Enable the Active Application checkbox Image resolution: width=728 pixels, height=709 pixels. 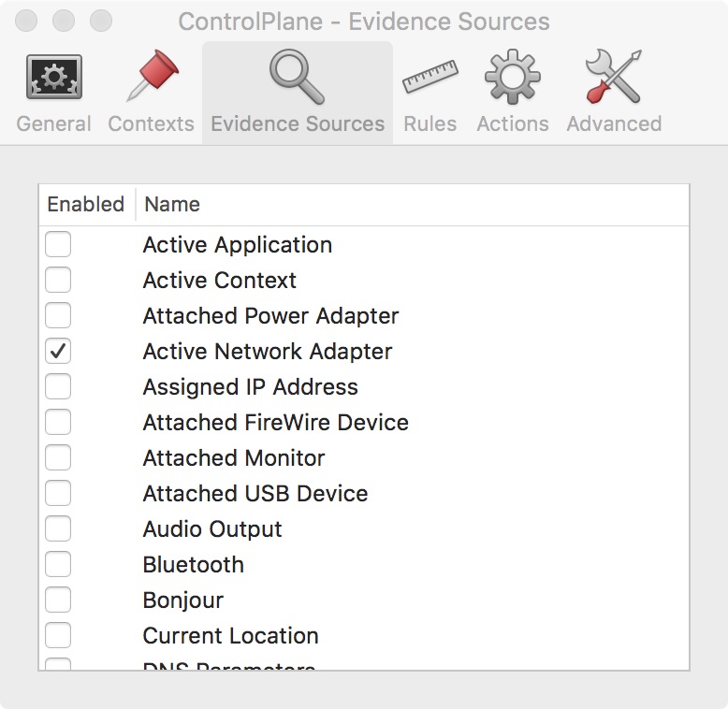58,244
